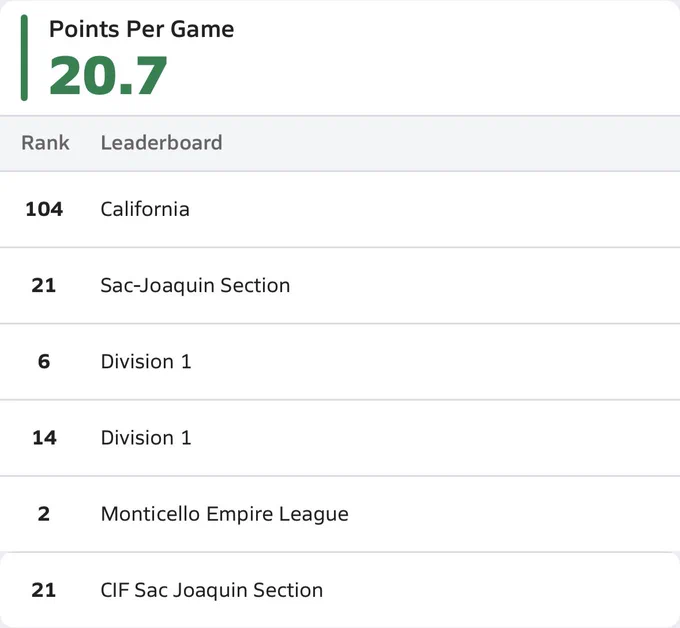Select the Monticello Empire League leaderboard
This screenshot has height=628, width=680.
(x=340, y=514)
